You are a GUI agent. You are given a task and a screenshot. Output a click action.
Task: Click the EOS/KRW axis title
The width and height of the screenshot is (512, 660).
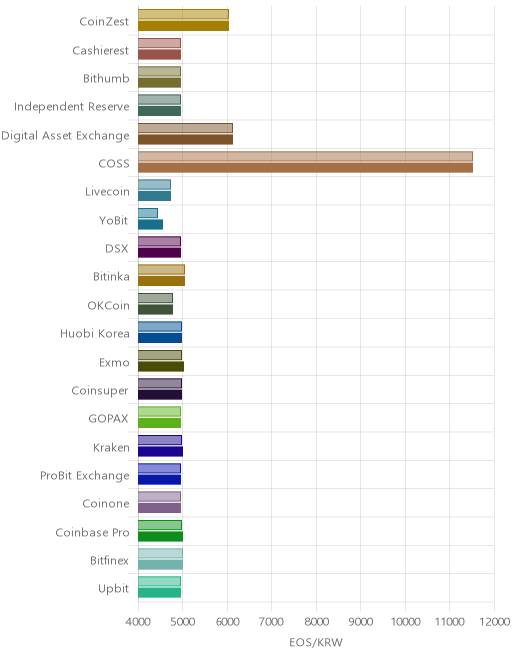316,642
